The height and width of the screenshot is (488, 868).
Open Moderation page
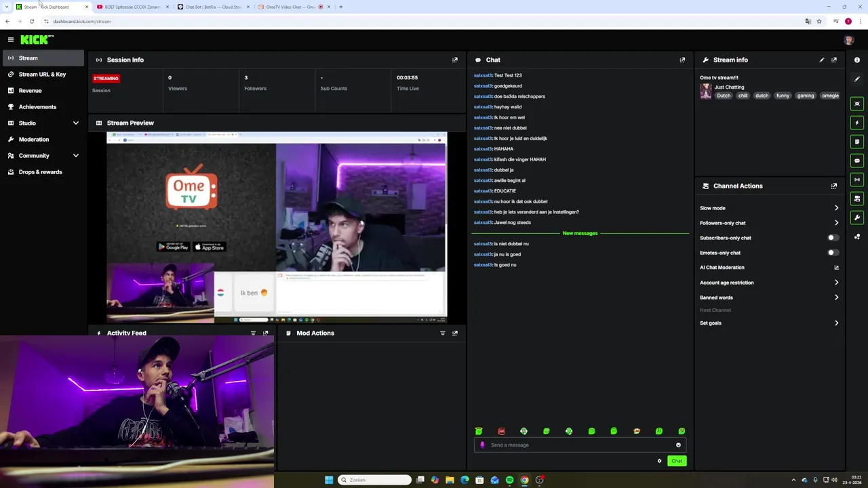tap(43, 139)
